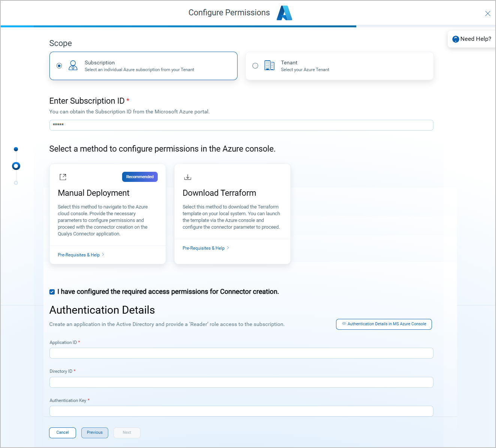Open Pre-Requisites & Help link for Manual Deployment
Screen dimensions: 496x448
coord(79,255)
